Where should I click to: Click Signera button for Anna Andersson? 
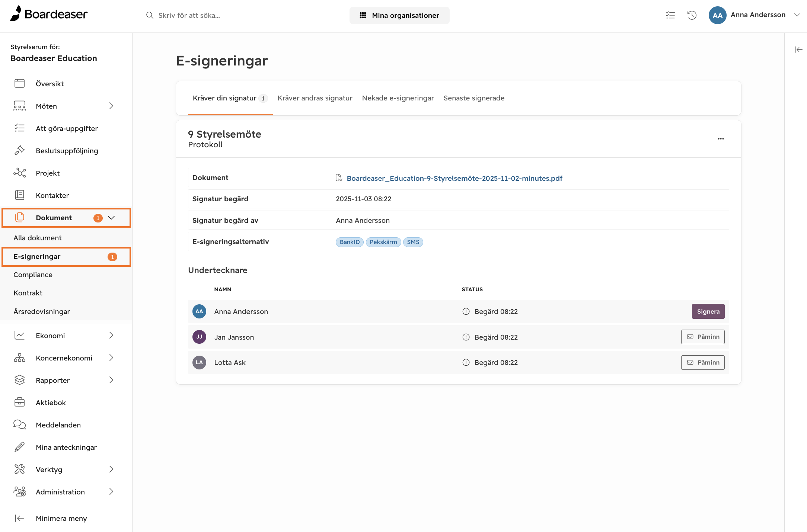[x=708, y=311]
